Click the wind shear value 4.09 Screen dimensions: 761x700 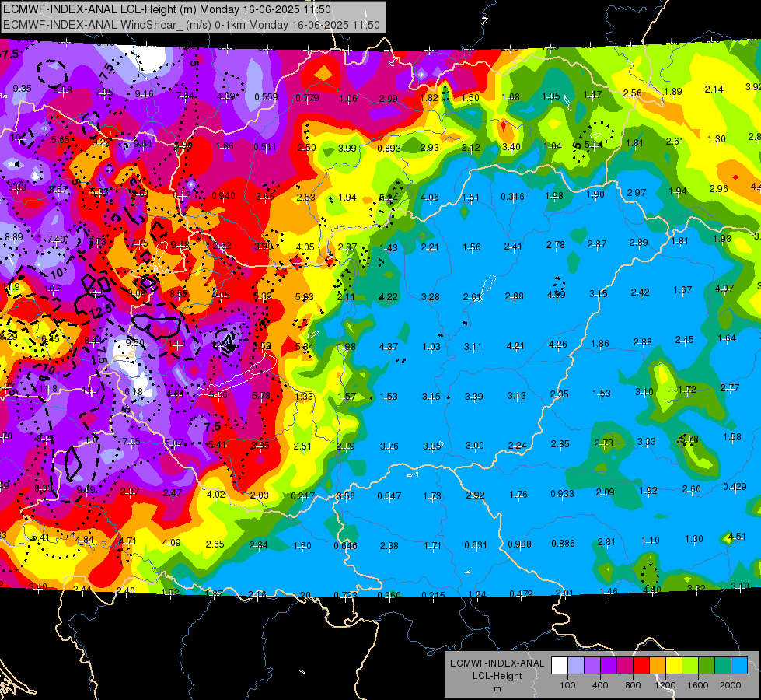[171, 543]
